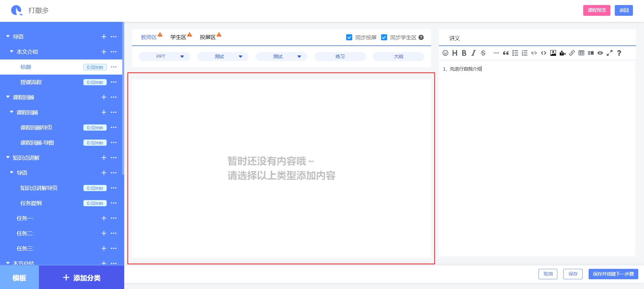This screenshot has height=289, width=644.
Task: Select the 任务提纲 tree item
Action: [x=31, y=203]
